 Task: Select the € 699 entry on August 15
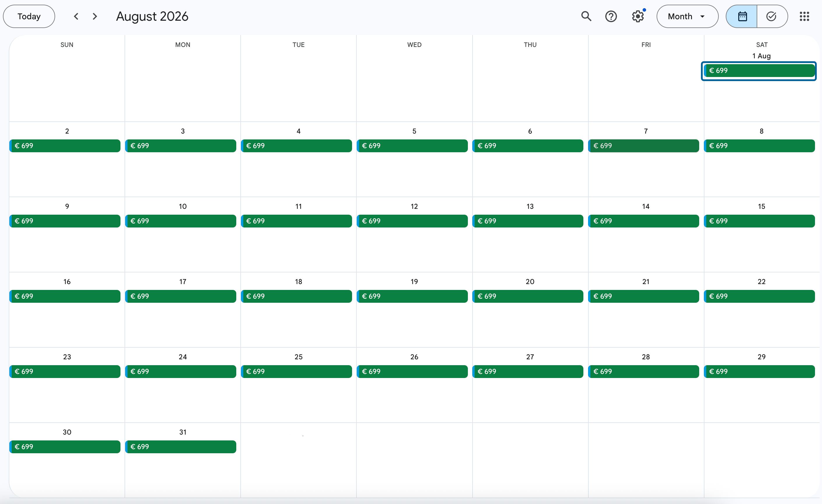(x=759, y=221)
